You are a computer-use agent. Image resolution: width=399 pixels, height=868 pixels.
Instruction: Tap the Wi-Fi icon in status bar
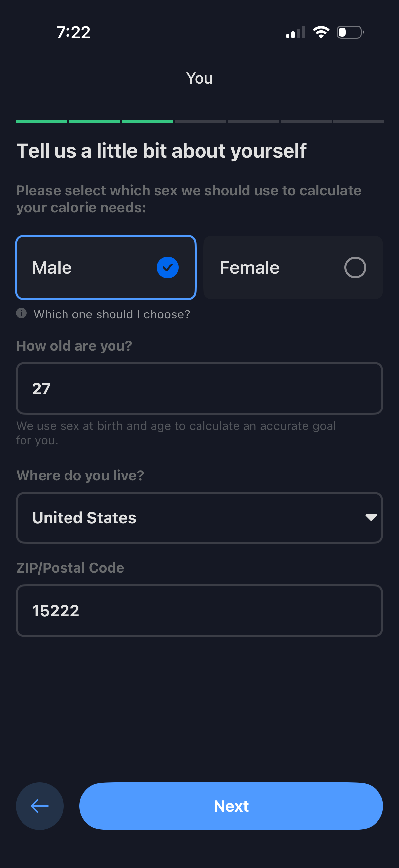click(x=321, y=32)
